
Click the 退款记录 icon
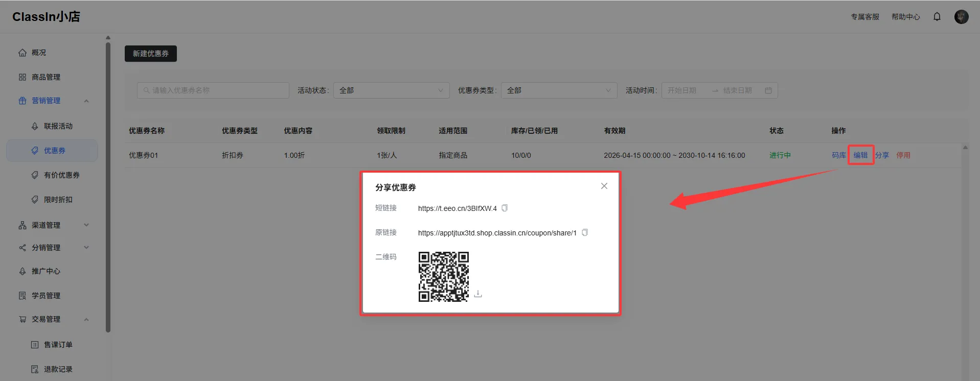tap(35, 369)
